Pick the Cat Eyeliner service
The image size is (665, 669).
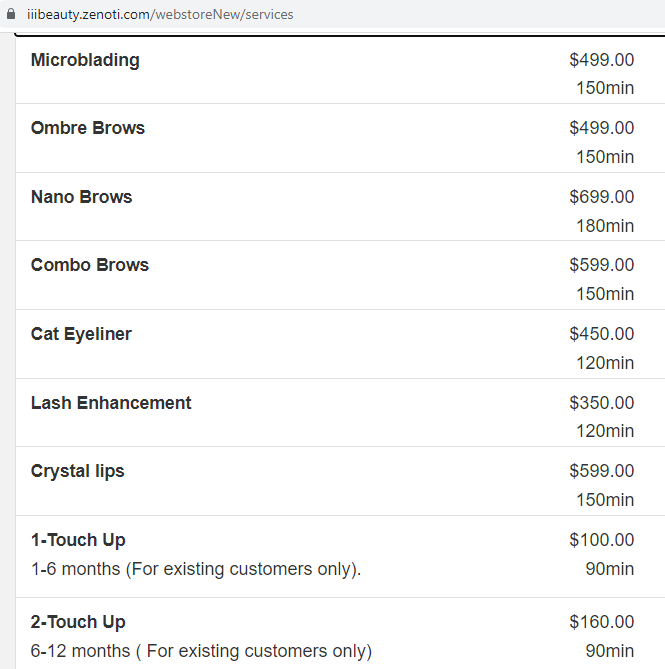coord(81,334)
